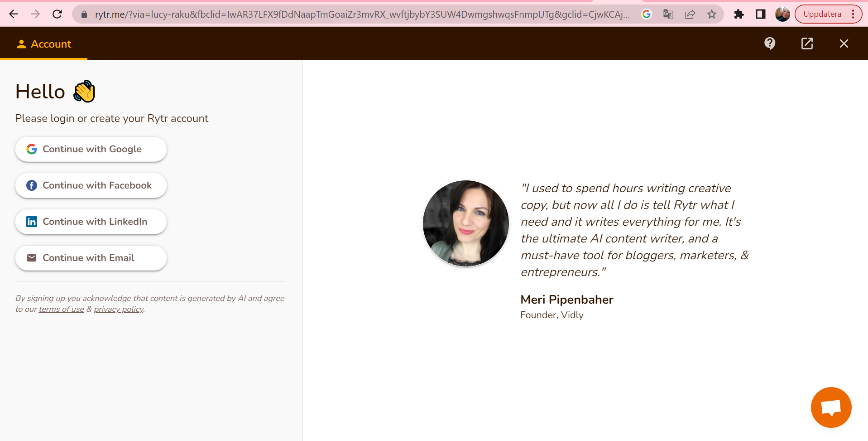Close the Rytr account panel

coord(844,44)
